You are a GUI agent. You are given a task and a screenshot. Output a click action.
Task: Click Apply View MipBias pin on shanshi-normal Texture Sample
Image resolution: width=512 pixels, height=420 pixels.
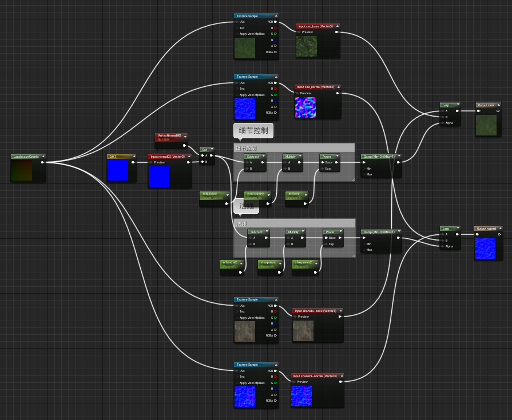coord(237,383)
